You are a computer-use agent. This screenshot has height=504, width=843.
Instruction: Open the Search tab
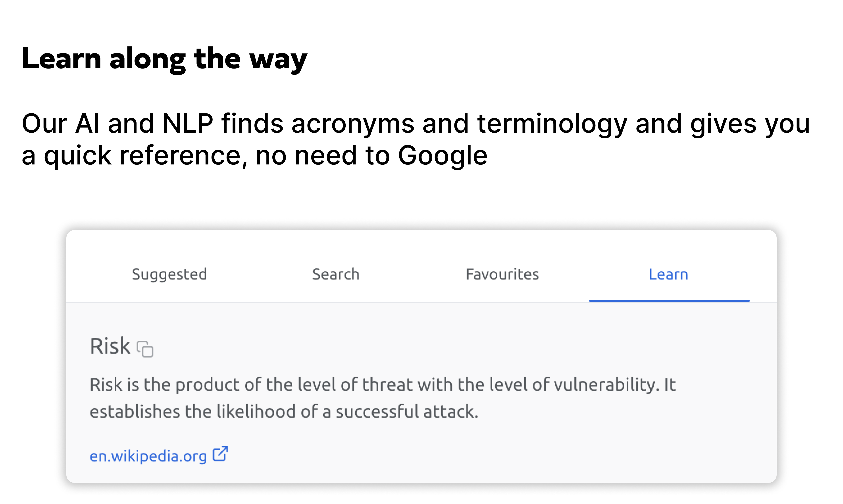336,274
